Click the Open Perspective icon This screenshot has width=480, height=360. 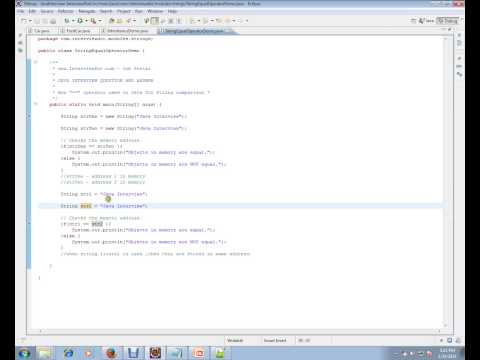(413, 21)
